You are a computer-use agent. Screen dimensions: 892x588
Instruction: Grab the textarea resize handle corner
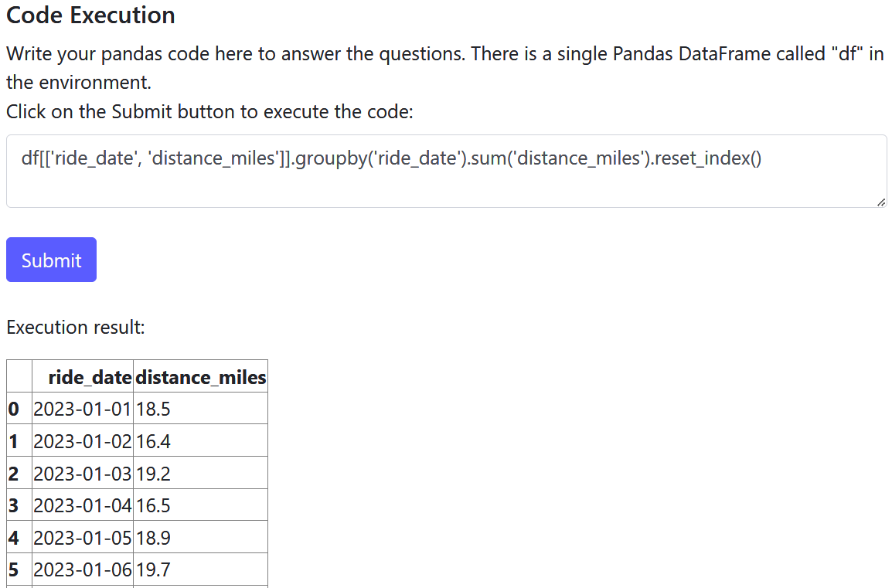click(x=880, y=201)
